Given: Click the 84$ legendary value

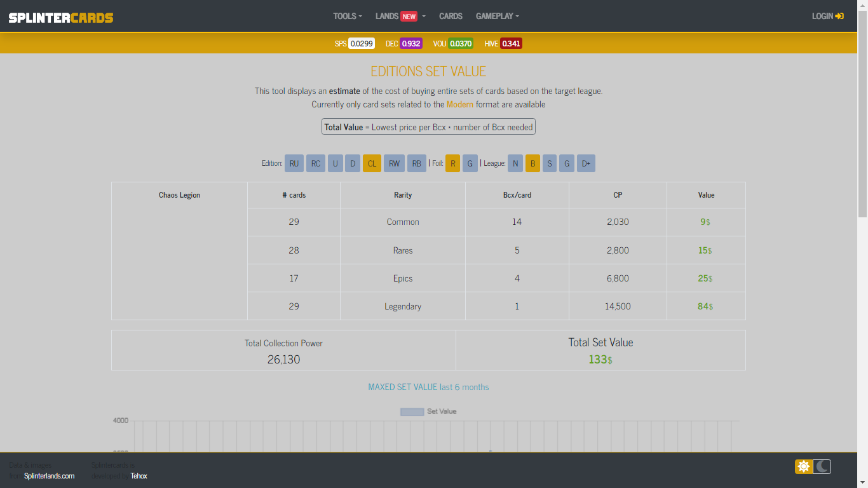Looking at the screenshot, I should (x=705, y=306).
